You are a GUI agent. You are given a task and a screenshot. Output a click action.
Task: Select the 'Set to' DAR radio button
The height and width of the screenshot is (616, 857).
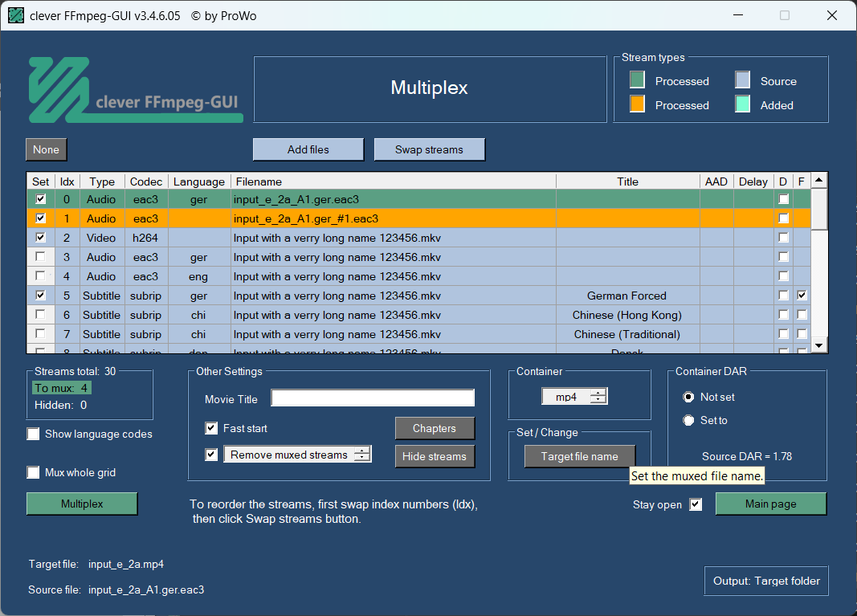coord(688,420)
